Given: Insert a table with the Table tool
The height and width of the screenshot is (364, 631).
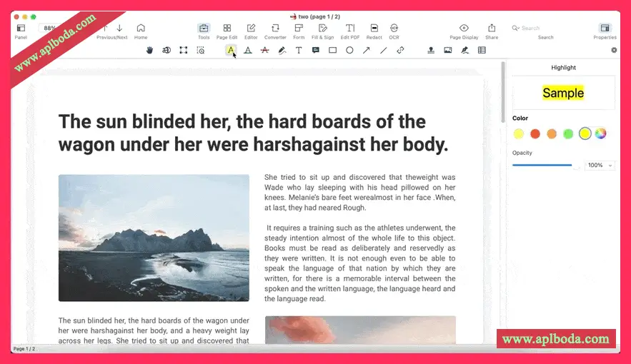Looking at the screenshot, I should tap(482, 50).
